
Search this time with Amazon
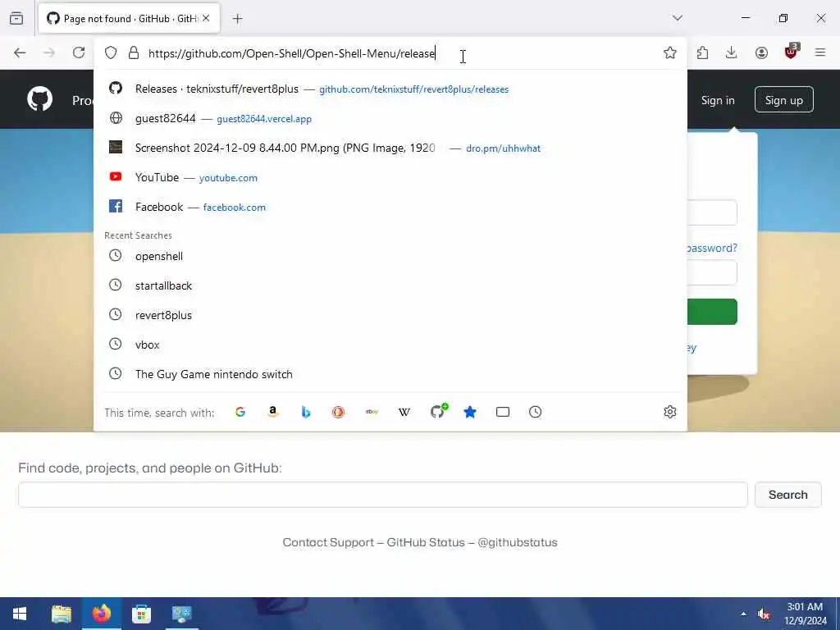pyautogui.click(x=273, y=412)
